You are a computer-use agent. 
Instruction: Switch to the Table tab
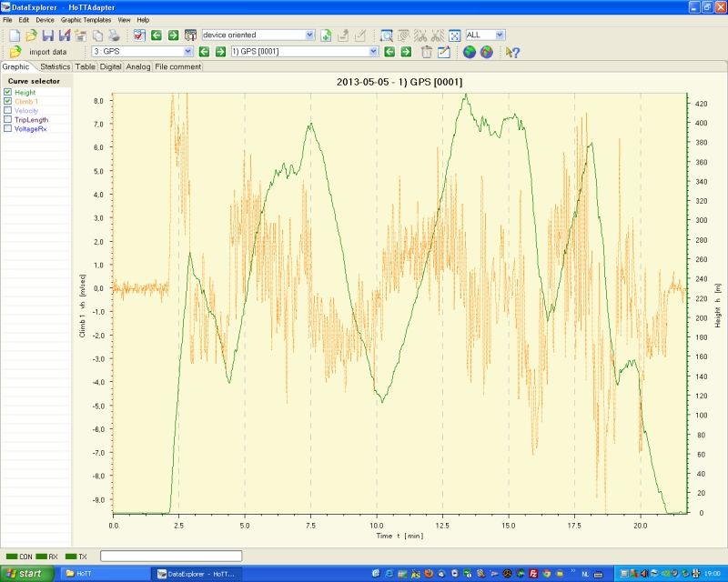point(86,66)
